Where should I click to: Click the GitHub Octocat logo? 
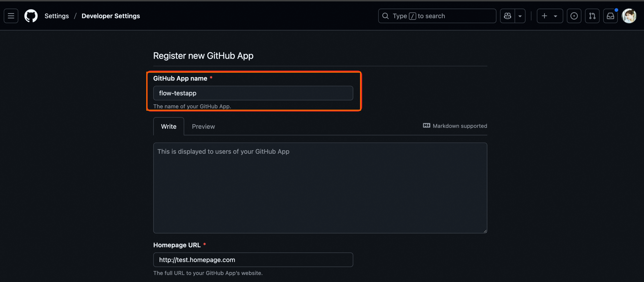(x=31, y=16)
